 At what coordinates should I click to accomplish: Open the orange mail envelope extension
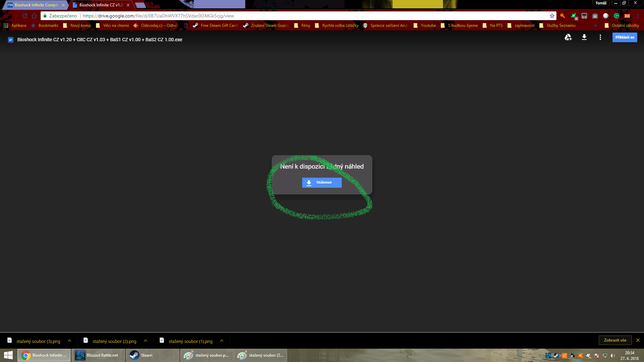coord(627,16)
